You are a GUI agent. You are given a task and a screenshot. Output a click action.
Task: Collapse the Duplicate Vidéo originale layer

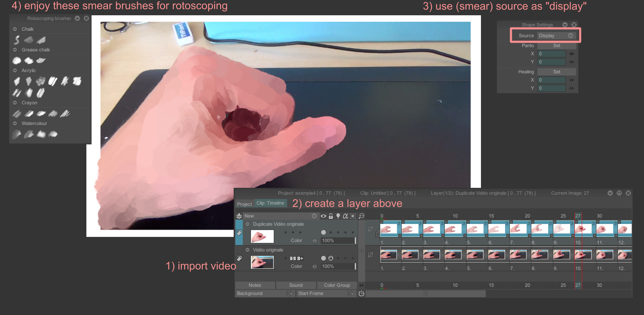(x=247, y=224)
